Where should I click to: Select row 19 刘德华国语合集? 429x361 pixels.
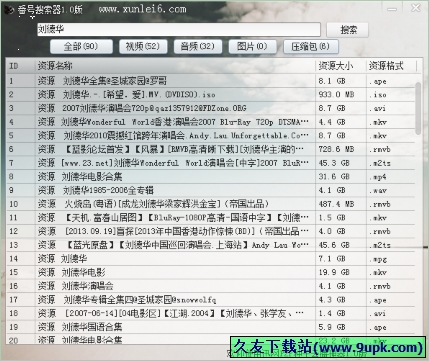pyautogui.click(x=211, y=327)
